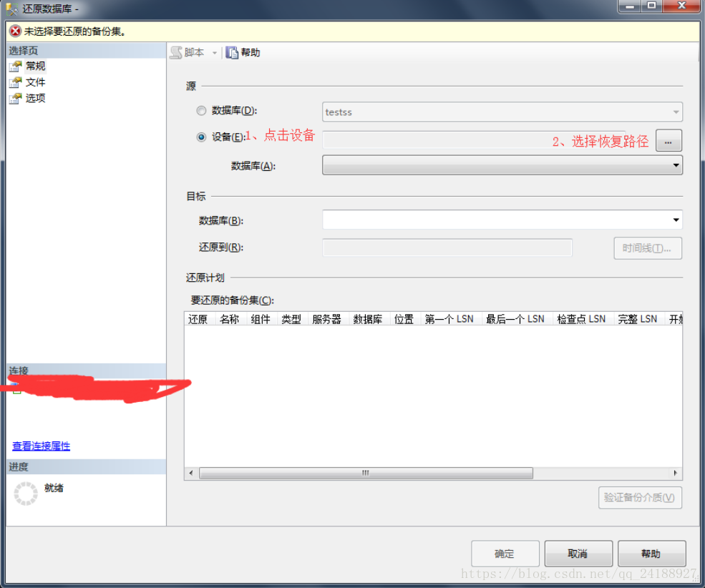This screenshot has width=705, height=588.
Task: Select the 设备(E) source radio button
Action: [201, 137]
